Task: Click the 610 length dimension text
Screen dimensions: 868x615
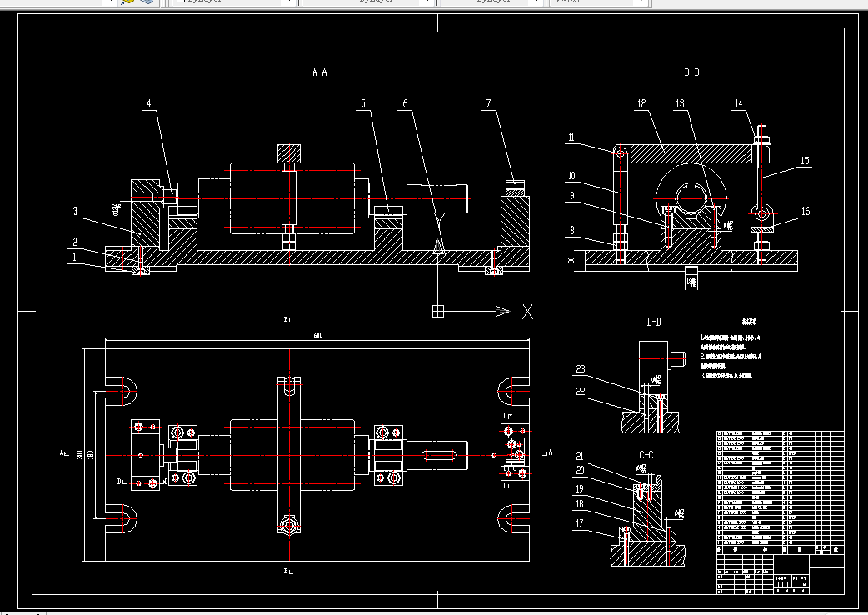Action: tap(317, 336)
